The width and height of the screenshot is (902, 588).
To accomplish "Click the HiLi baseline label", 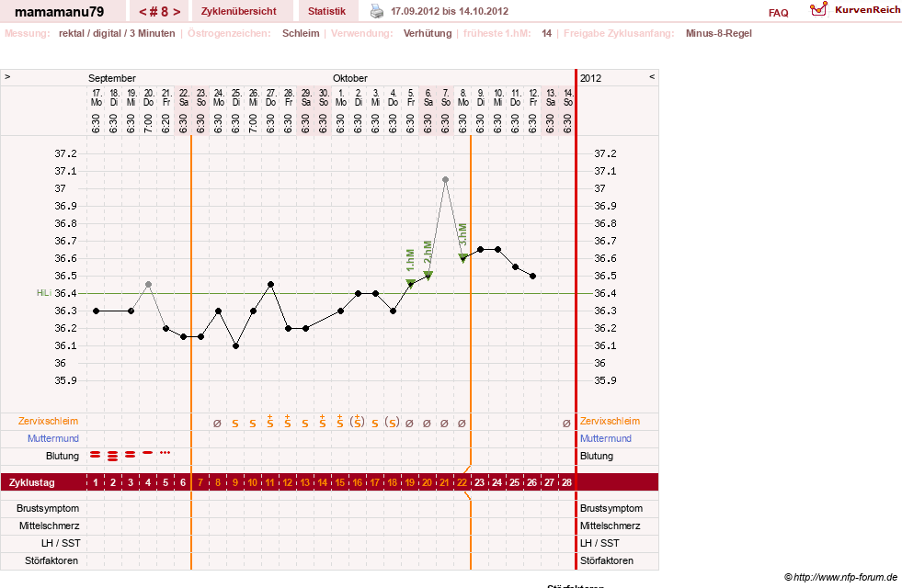I will click(x=44, y=293).
